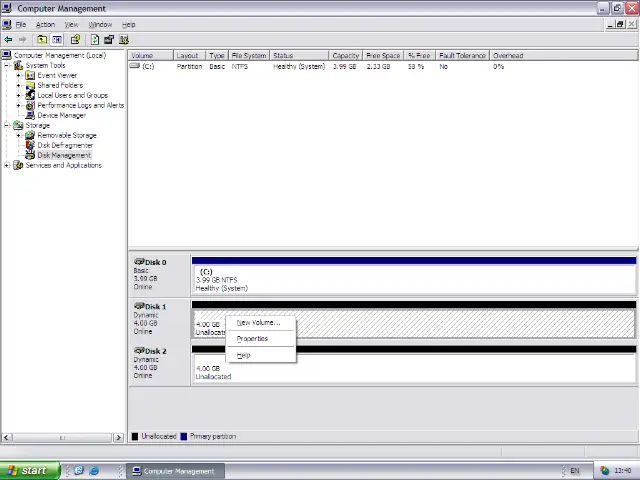
Task: Open Device Manager
Action: 62,116
